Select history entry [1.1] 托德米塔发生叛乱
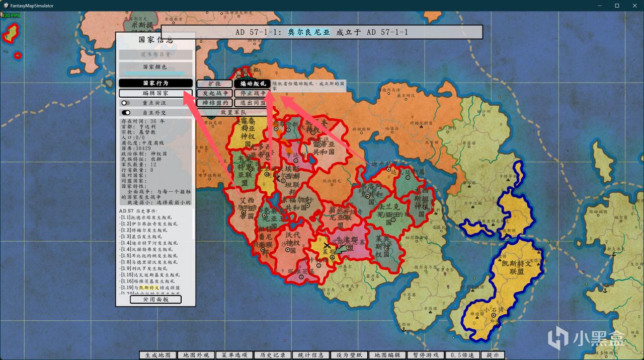The image size is (644, 360). [x=145, y=217]
